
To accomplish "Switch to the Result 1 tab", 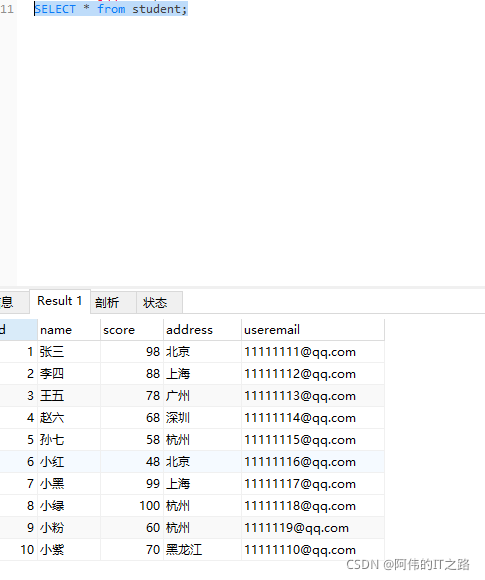I will click(x=60, y=301).
